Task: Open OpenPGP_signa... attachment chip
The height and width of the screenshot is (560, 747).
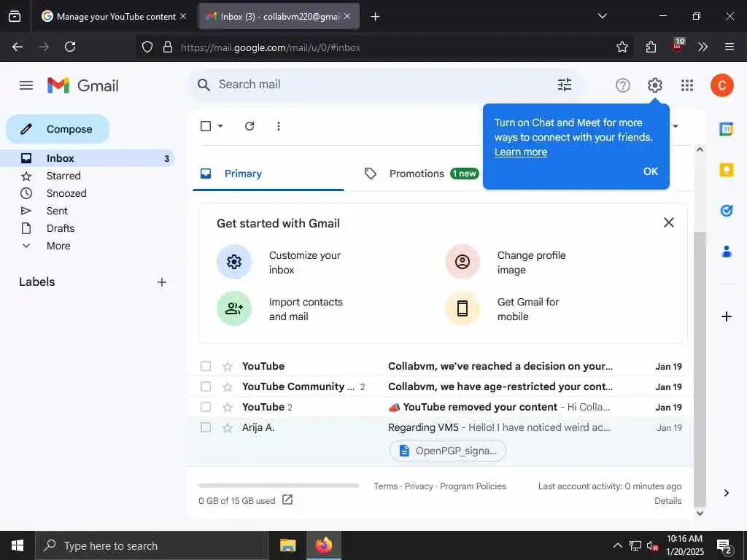Action: (448, 451)
